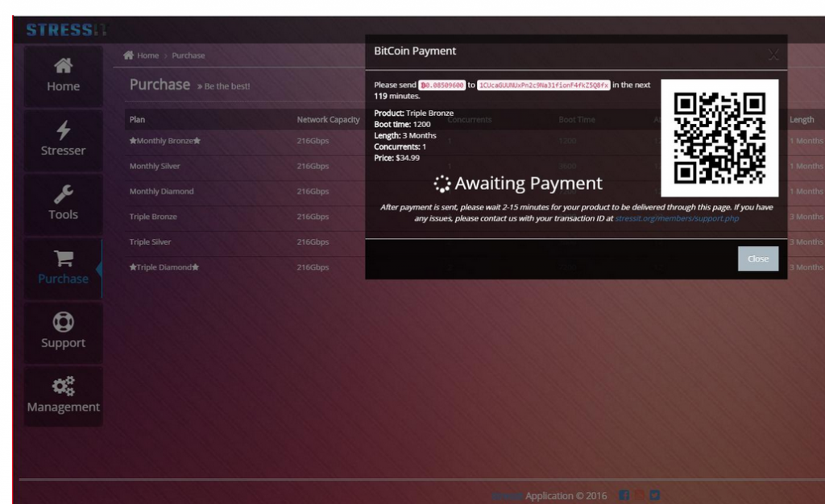Open the Twitter icon in the footer
The image size is (825, 504).
654,495
